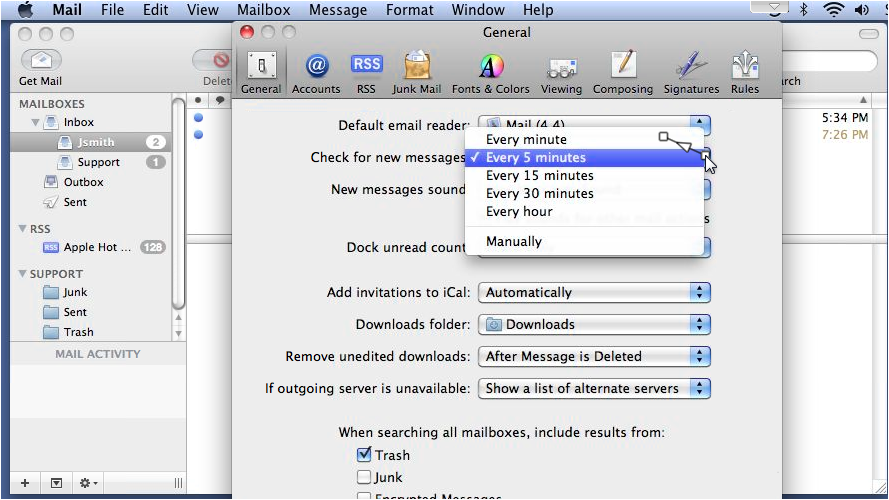Select the Apple Hot RSS feed
This screenshot has height=500, width=889.
pyautogui.click(x=90, y=247)
